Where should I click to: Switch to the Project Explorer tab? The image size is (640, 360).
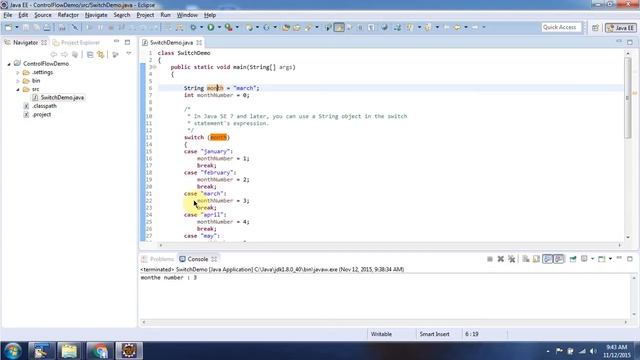(x=76, y=42)
